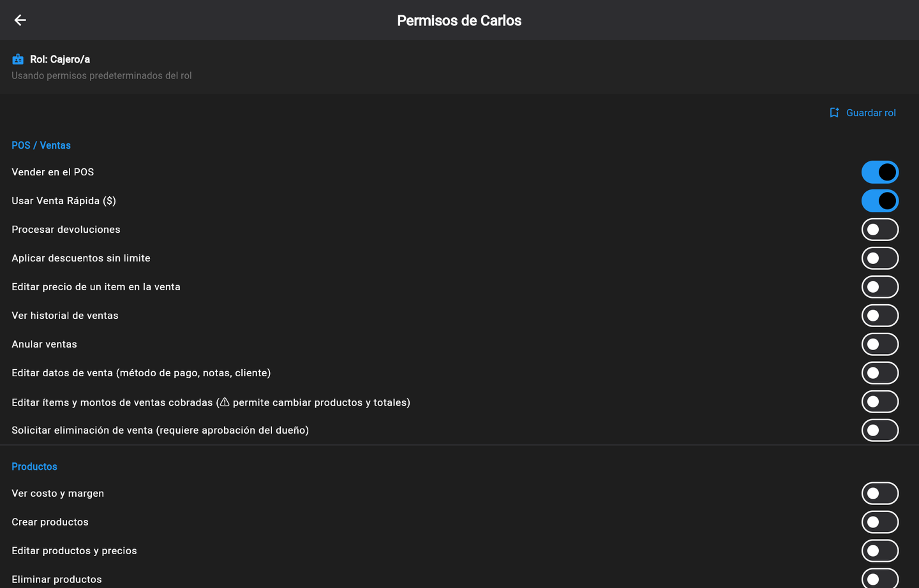
Task: Enable Ver costo y margen switch
Action: coord(880,494)
